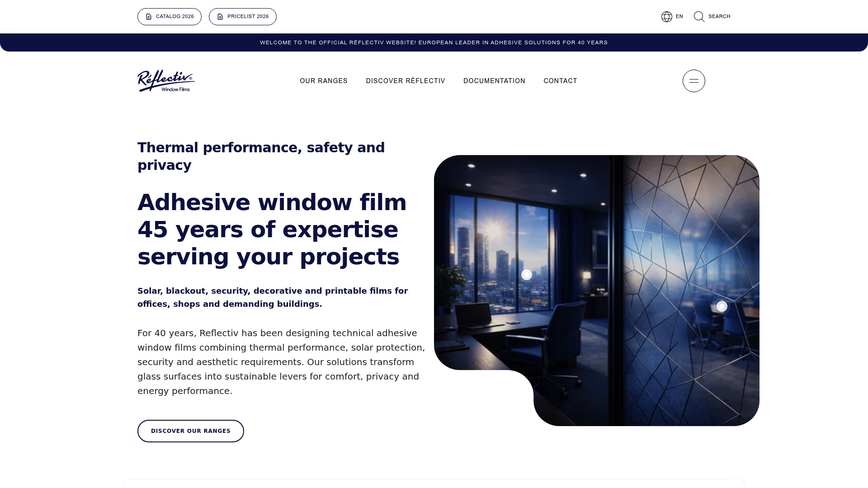
Task: Click the Réflectiv Window Films logo
Action: click(166, 81)
